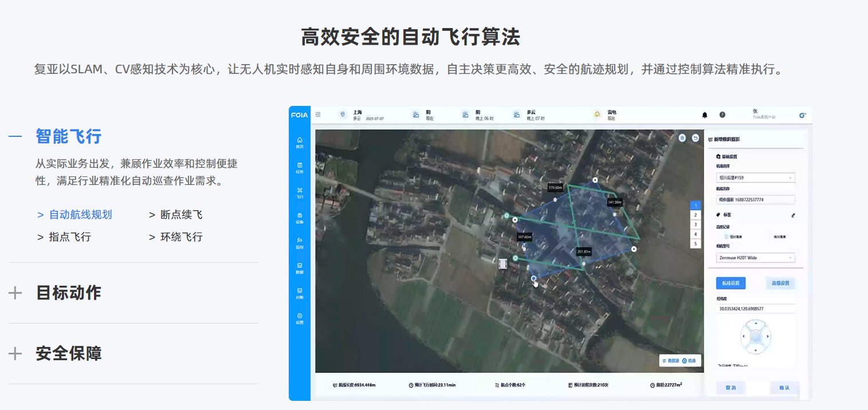Confirm with the 确认 button

click(784, 388)
